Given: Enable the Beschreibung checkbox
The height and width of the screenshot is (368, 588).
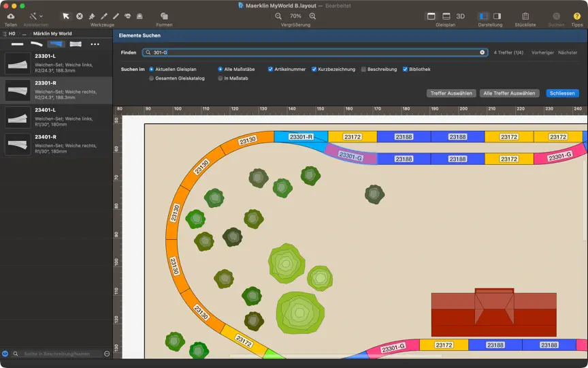Looking at the screenshot, I should 363,70.
